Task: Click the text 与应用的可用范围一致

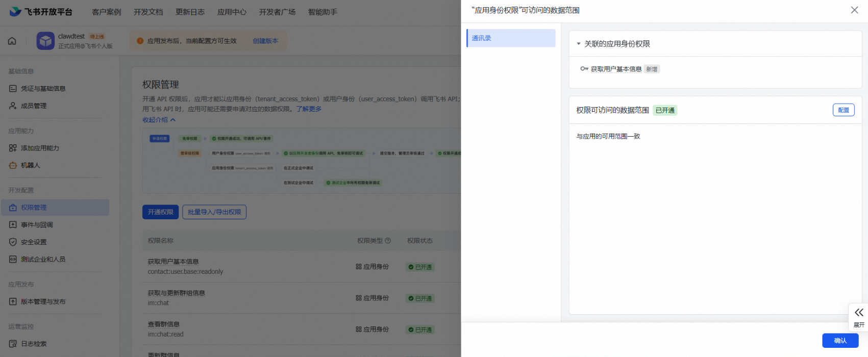Action: 608,136
